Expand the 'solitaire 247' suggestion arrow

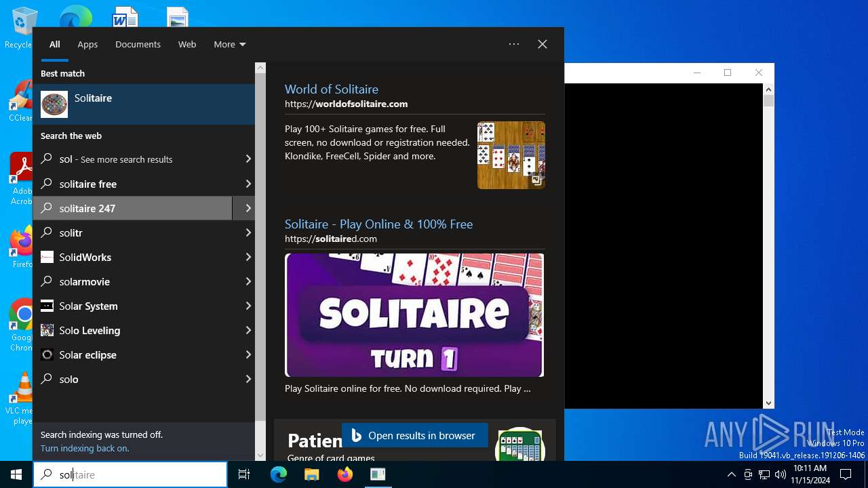pyautogui.click(x=248, y=208)
